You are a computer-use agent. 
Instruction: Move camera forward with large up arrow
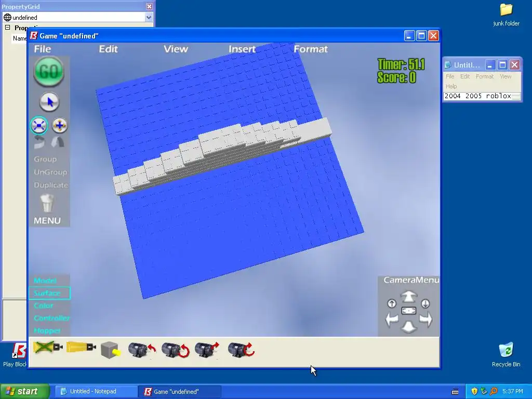(x=408, y=297)
